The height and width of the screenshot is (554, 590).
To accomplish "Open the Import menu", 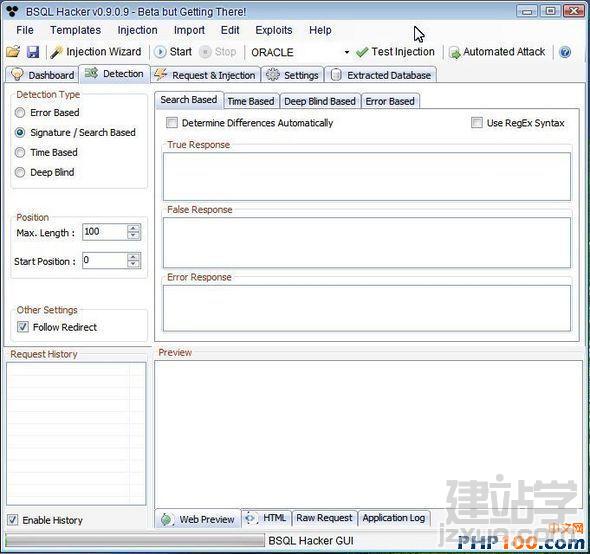I will point(189,30).
